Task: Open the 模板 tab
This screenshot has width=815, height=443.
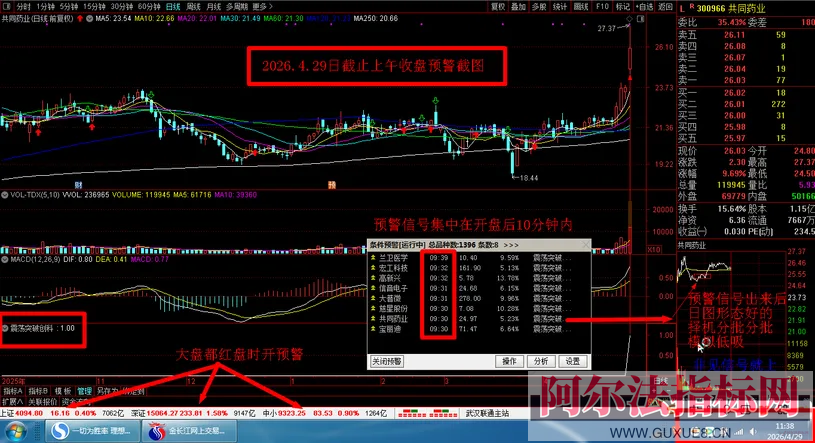Action: coord(62,392)
